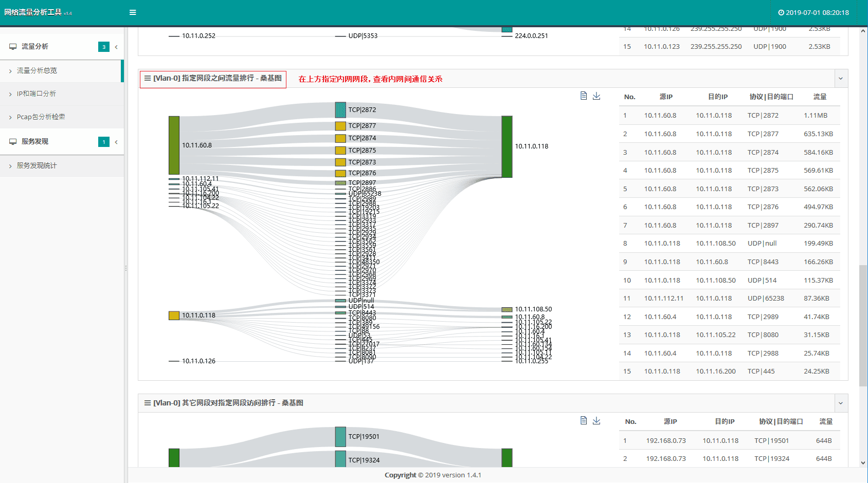
Task: Collapse the 服务发现 sidebar section chevron
Action: coord(116,142)
